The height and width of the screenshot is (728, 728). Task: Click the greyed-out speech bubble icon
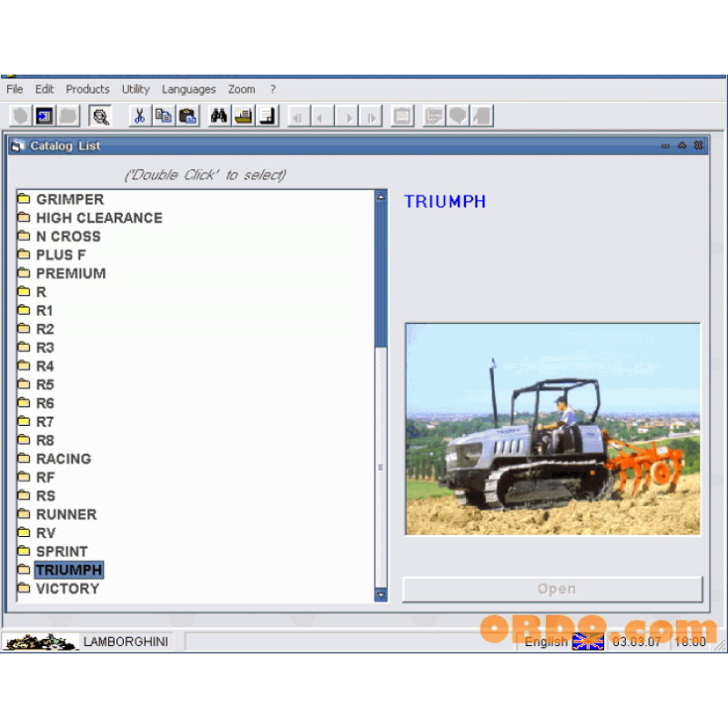point(458,116)
